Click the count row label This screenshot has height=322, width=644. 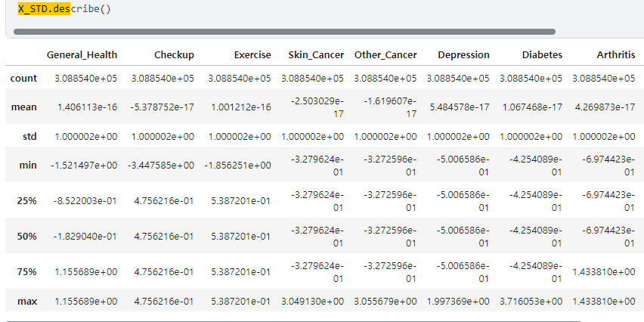23,79
